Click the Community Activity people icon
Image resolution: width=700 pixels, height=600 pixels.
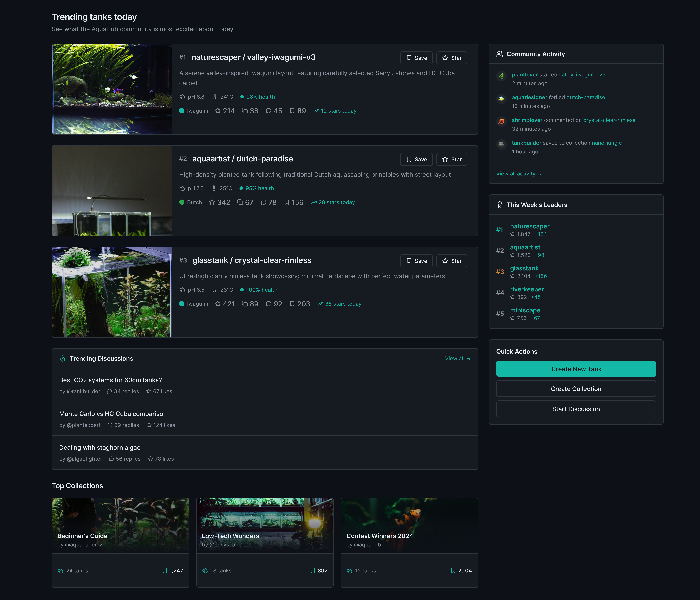point(500,54)
